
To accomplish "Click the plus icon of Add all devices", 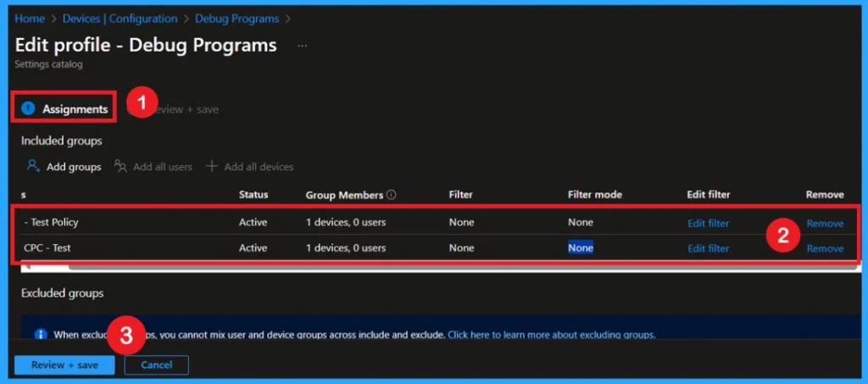I will click(x=211, y=166).
